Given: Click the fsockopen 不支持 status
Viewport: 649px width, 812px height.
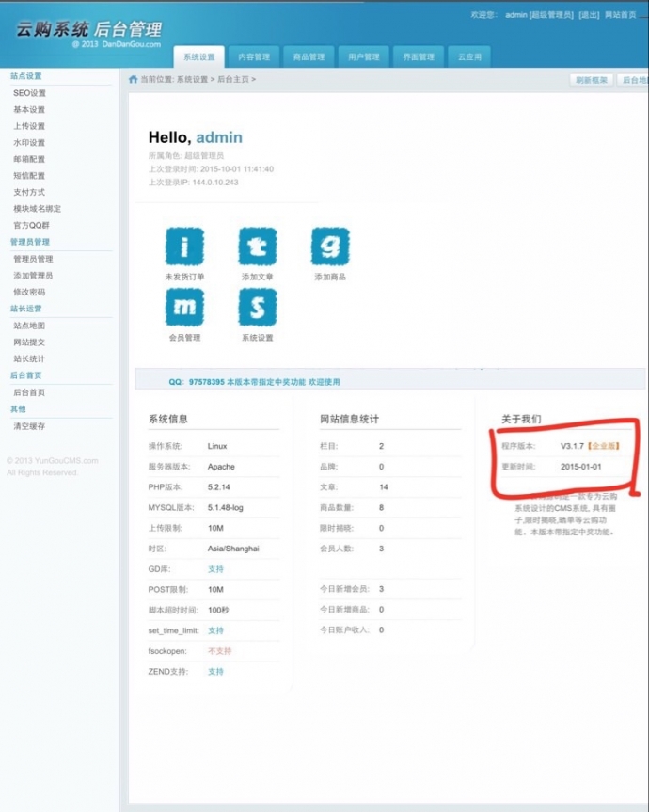Looking at the screenshot, I should pyautogui.click(x=219, y=651).
